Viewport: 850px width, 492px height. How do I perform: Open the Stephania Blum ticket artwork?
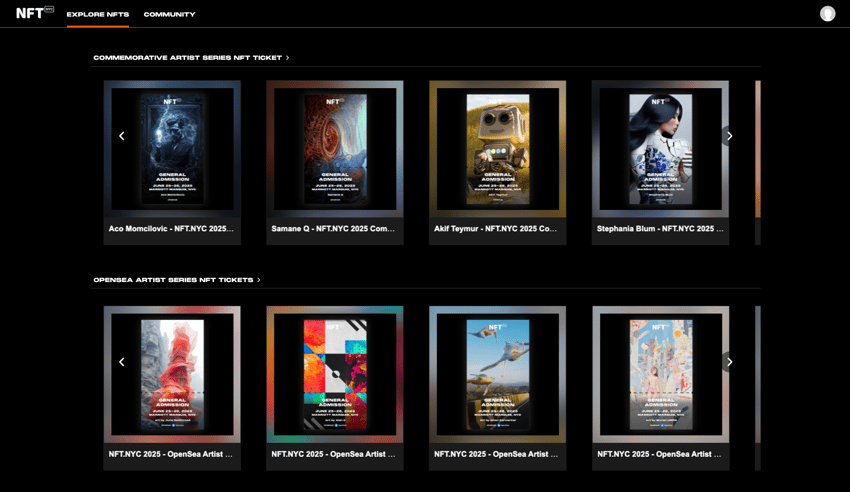(x=660, y=149)
